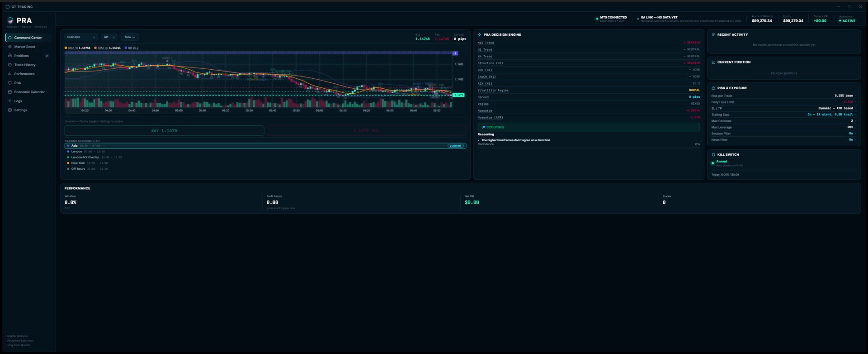Open the M1 timeframe dropdown
Screen dimensions: 868x354
click(109, 37)
